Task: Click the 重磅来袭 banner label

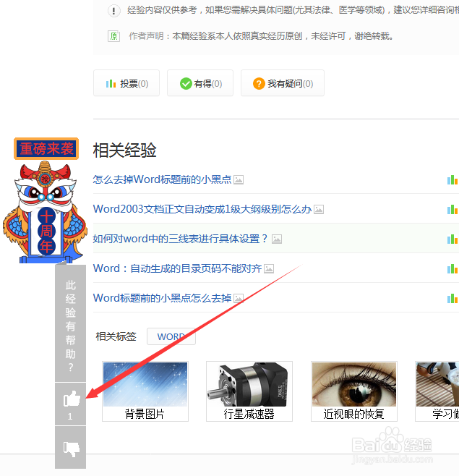Action: point(46,149)
